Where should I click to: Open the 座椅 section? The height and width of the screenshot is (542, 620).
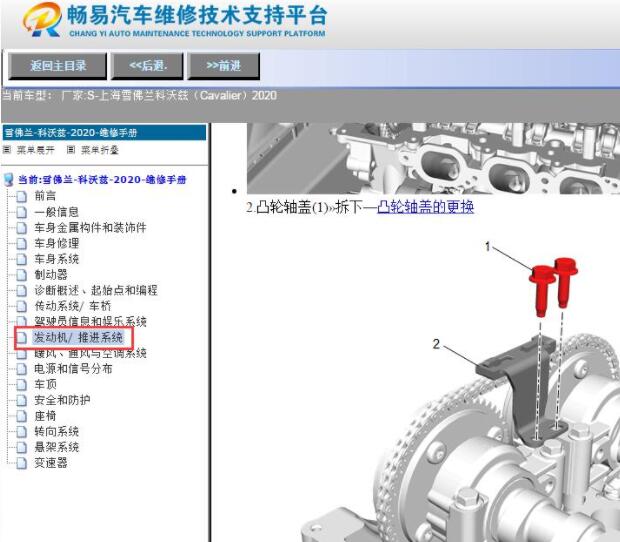45,416
